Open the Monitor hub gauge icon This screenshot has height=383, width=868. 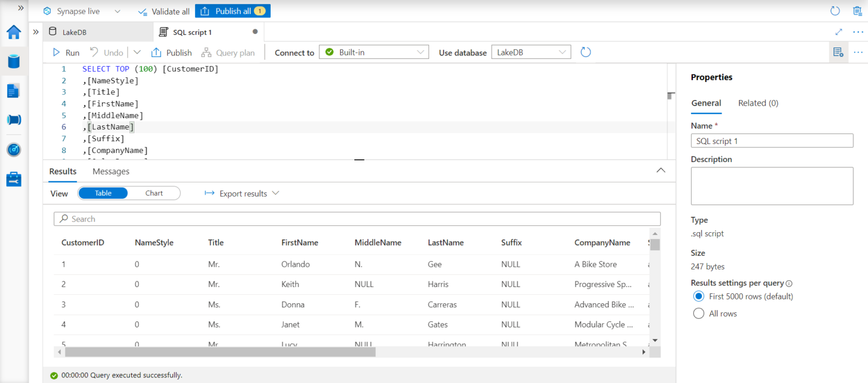(14, 150)
